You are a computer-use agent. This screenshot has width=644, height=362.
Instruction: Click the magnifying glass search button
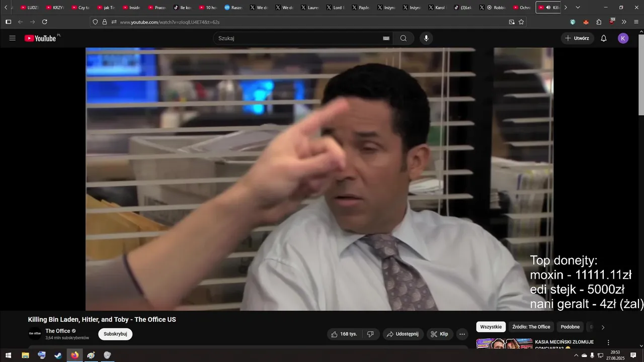click(x=404, y=38)
